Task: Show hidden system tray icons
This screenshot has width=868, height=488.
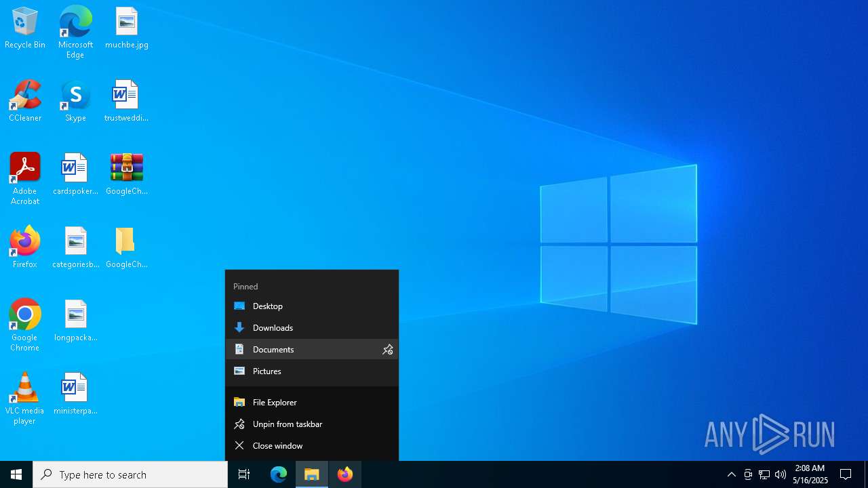Action: click(732, 474)
